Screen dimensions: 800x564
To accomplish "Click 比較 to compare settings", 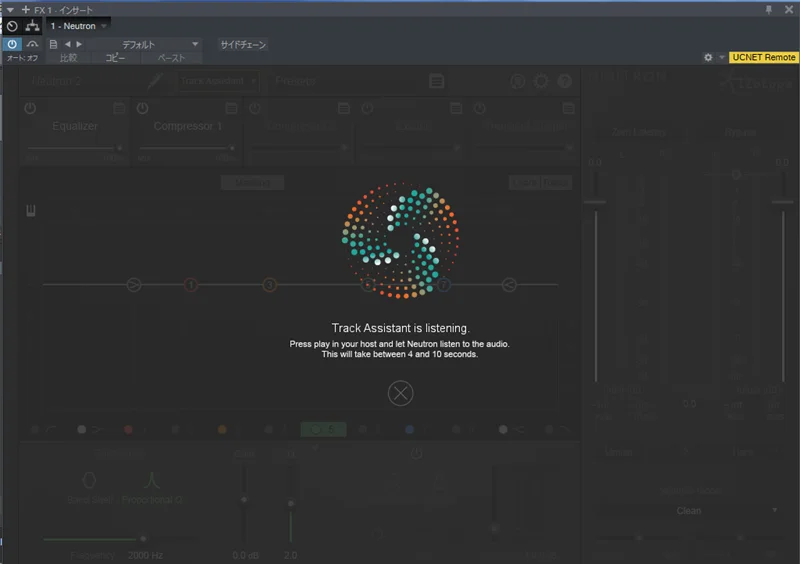I will [x=68, y=58].
